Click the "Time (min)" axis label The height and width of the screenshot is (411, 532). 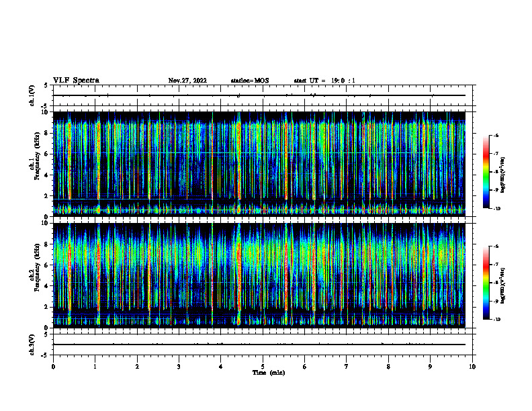(x=269, y=373)
